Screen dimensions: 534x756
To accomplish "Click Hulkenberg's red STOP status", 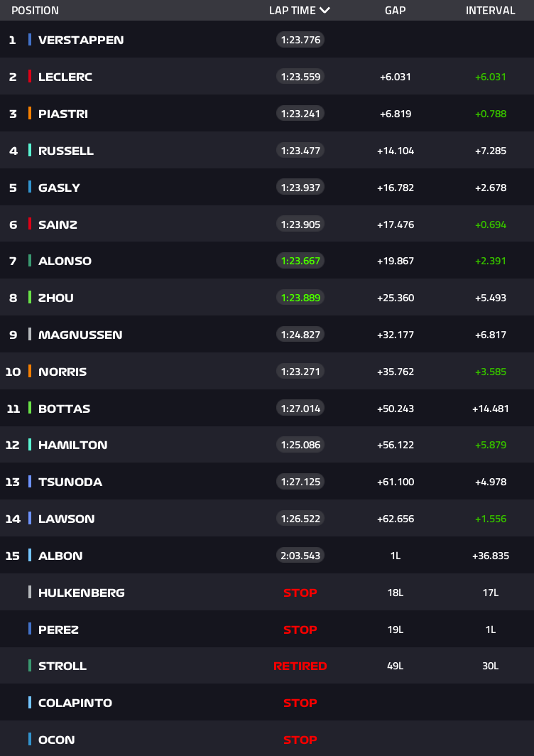I will pos(300,593).
